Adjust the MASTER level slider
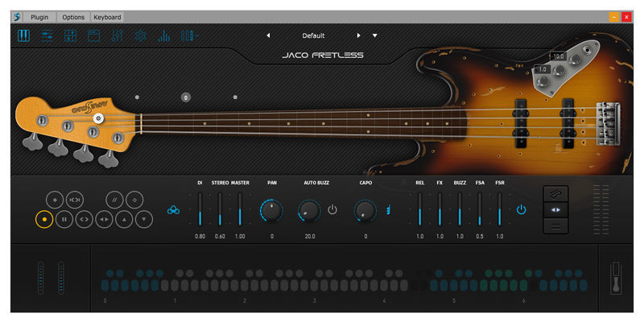644x323 pixels. (240, 209)
